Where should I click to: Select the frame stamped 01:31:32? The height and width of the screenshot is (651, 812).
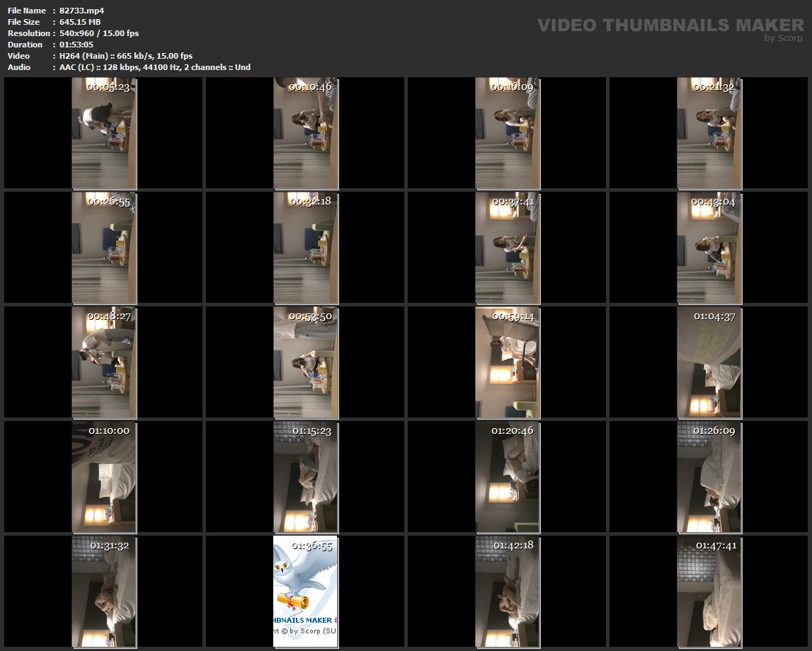103,592
